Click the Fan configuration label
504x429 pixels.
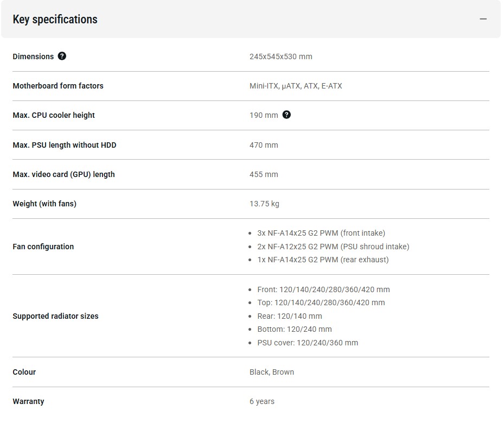[x=43, y=247]
